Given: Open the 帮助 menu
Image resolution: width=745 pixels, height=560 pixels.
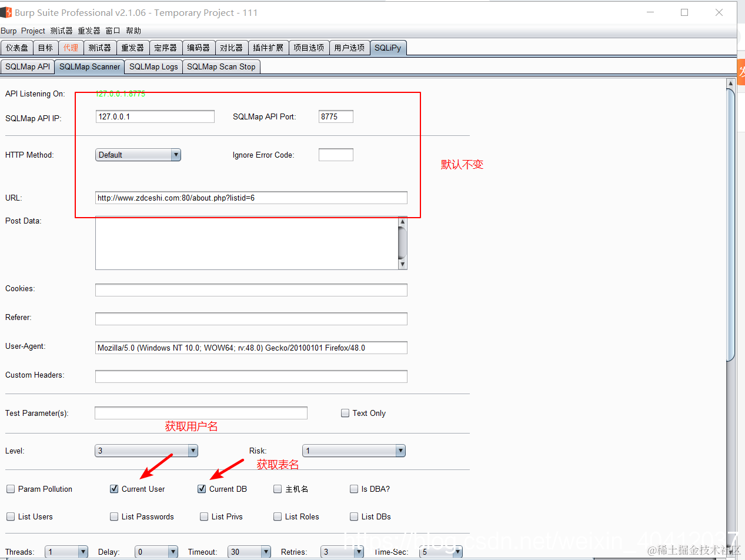Looking at the screenshot, I should (133, 31).
